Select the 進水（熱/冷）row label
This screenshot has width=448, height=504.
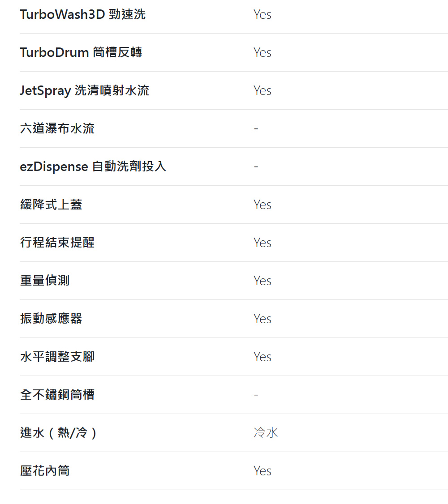(x=58, y=433)
